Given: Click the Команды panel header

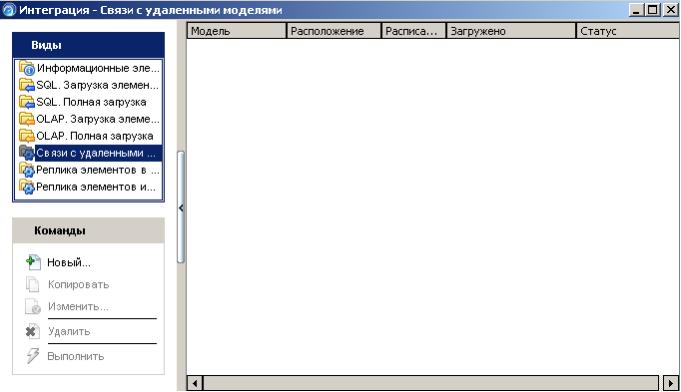Looking at the screenshot, I should click(89, 231).
